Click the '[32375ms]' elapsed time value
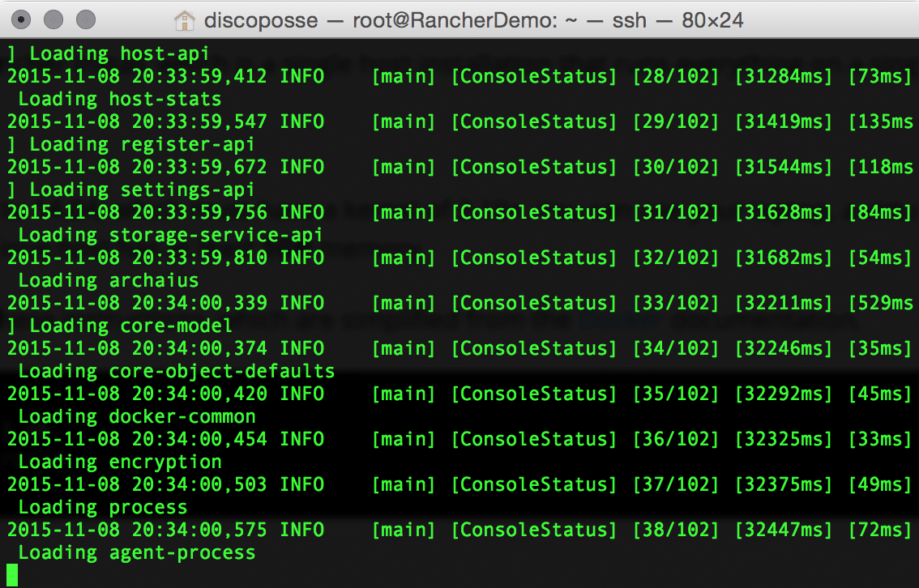 783,484
